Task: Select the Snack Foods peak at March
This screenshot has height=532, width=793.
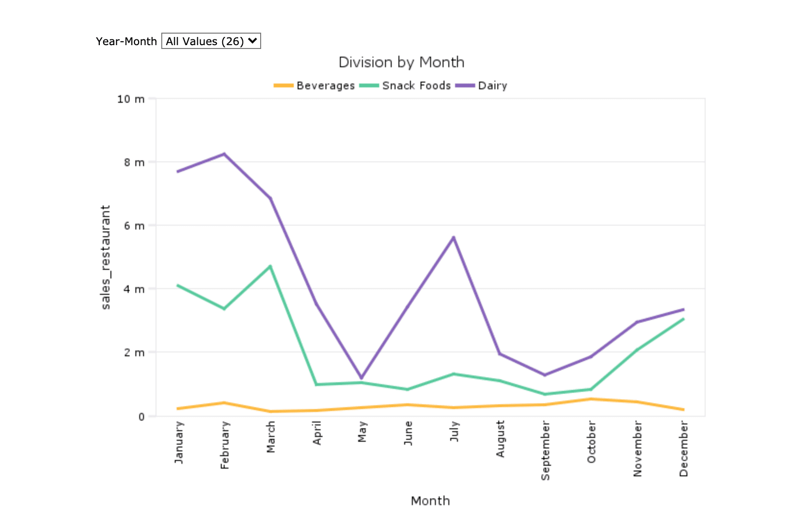Action: [x=270, y=266]
